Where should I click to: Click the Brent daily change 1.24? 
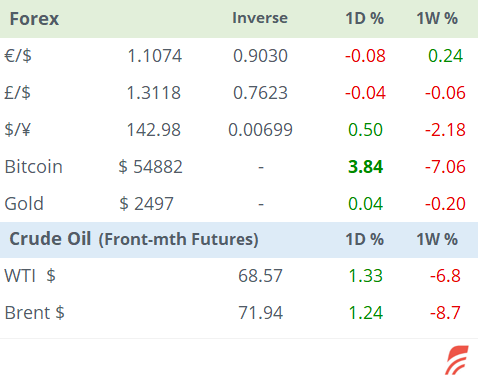coord(366,313)
